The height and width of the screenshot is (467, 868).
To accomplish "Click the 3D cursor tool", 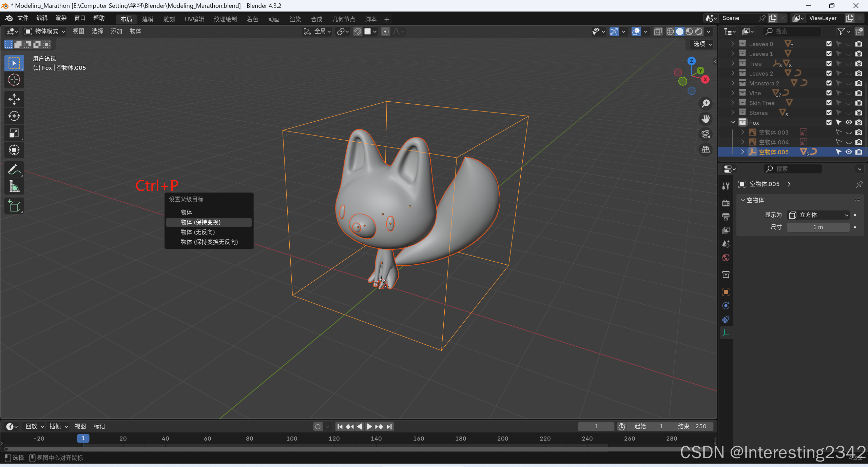I will tap(14, 80).
